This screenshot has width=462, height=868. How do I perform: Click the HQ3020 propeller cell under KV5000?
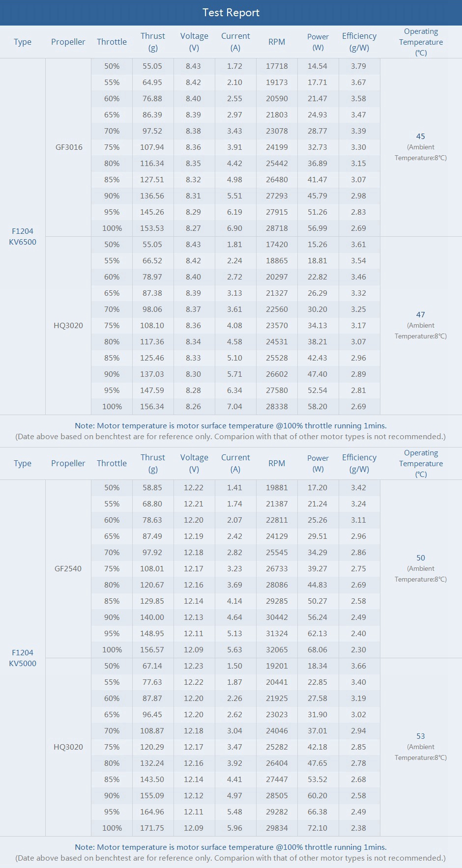(x=68, y=747)
